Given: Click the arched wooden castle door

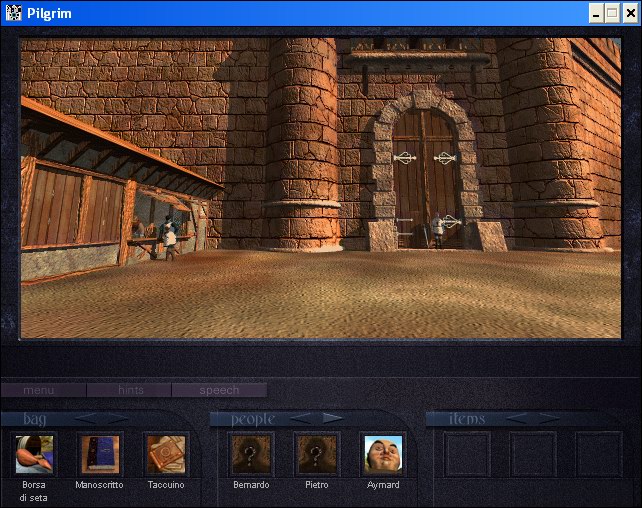Looking at the screenshot, I should [x=425, y=178].
